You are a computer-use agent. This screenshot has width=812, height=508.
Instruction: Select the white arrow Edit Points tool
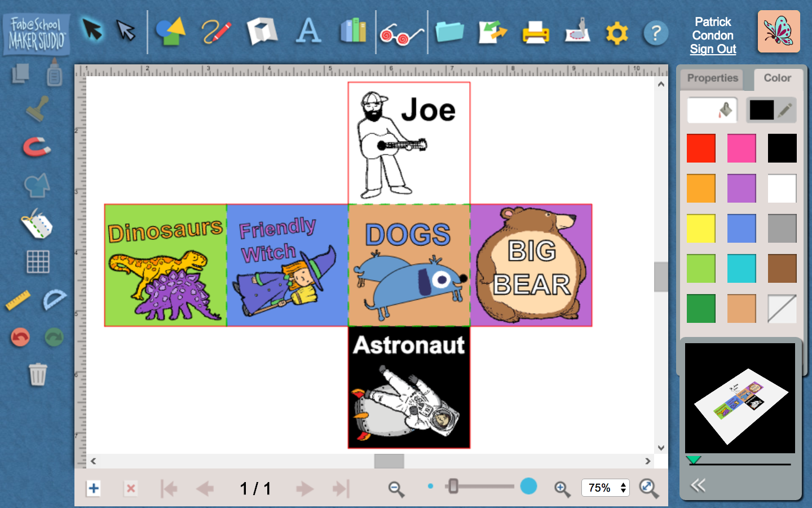126,30
